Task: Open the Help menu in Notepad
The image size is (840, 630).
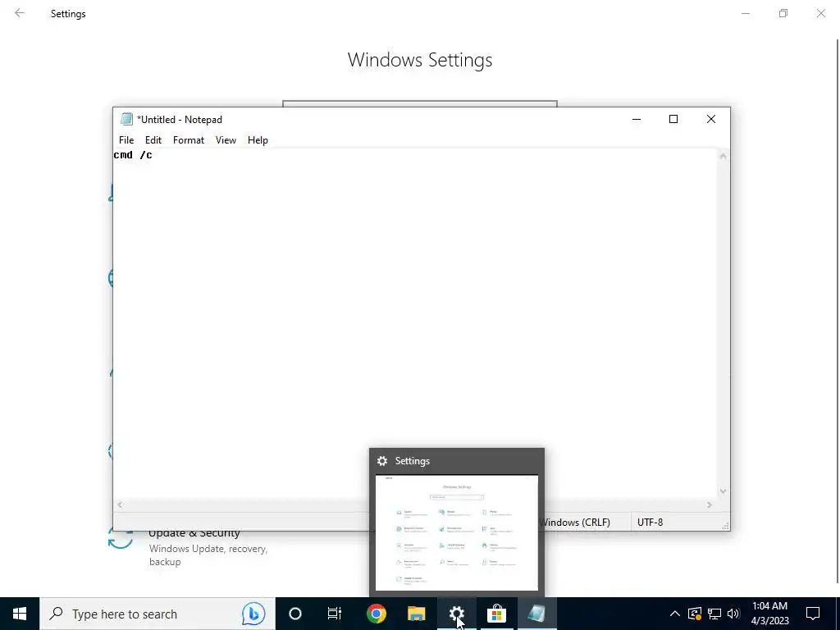Action: click(258, 139)
